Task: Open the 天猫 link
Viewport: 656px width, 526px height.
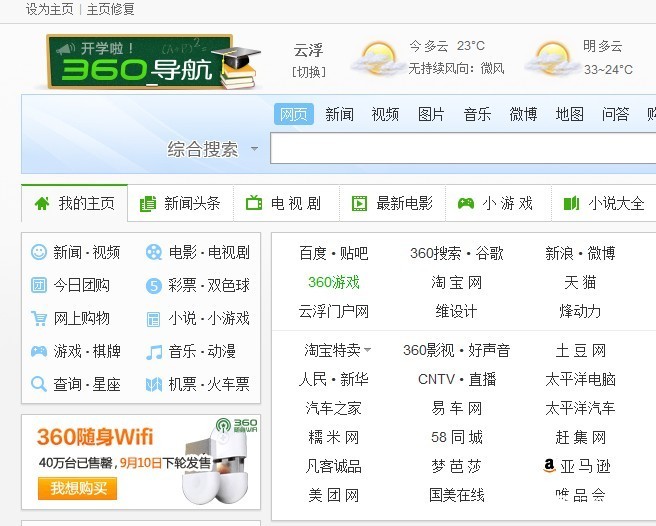Action: pos(580,282)
